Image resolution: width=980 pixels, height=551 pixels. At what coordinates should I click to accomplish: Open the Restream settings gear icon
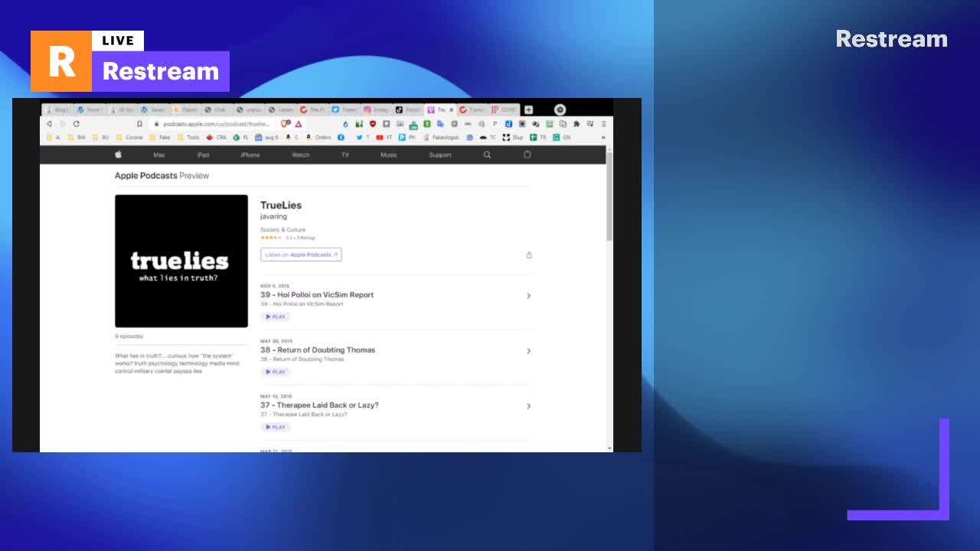tap(560, 109)
